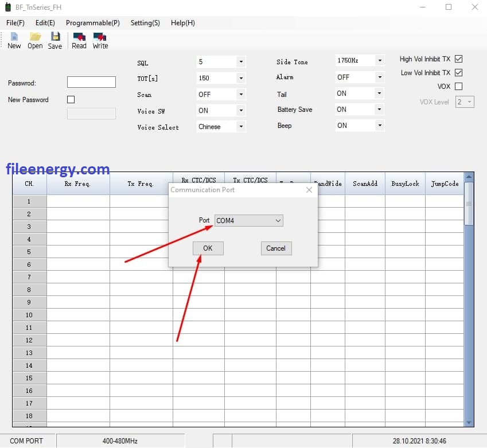487x448 pixels.
Task: Click the Password input field
Action: [91, 83]
